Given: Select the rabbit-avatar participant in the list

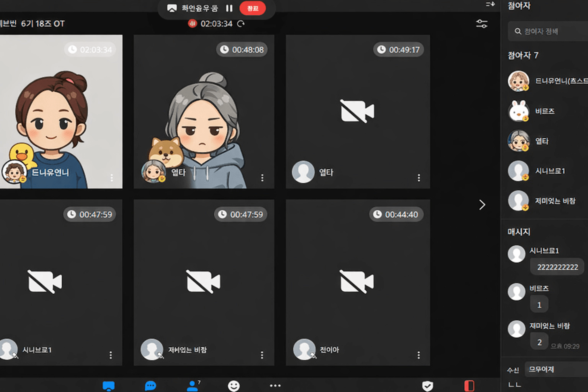Looking at the screenshot, I should (544, 111).
